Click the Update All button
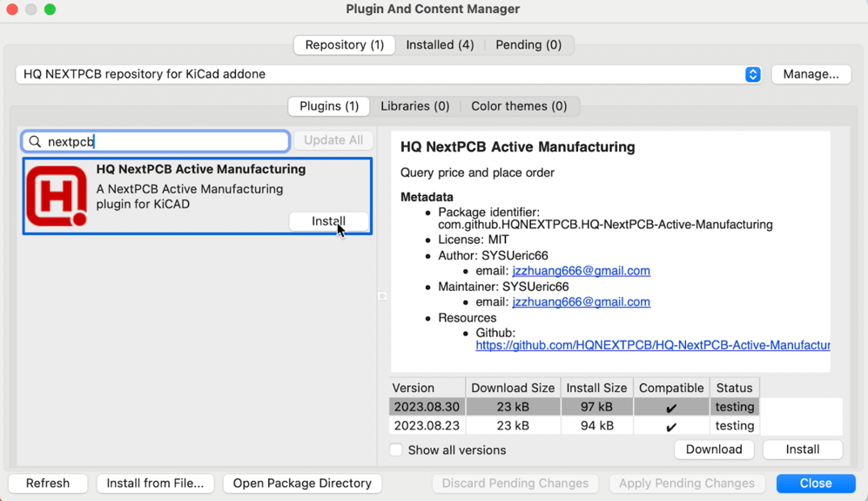The width and height of the screenshot is (868, 501). pos(333,140)
